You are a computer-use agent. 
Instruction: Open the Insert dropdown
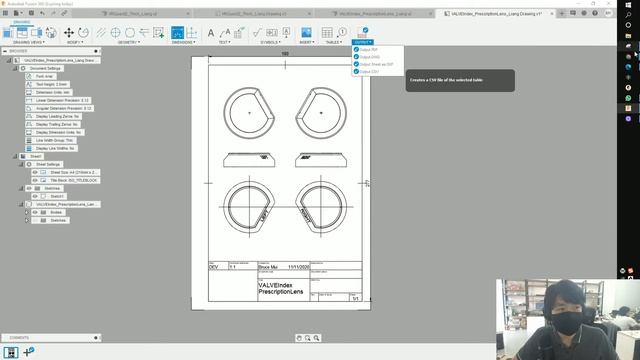click(307, 42)
